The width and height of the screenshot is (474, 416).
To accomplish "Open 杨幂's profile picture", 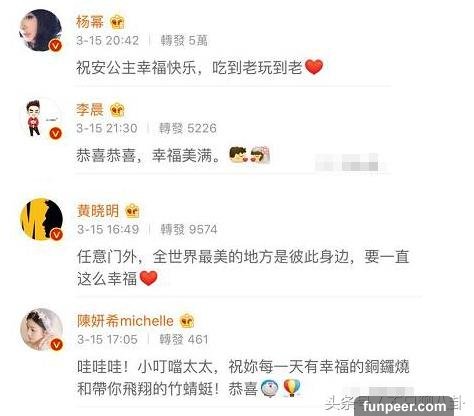I will [x=41, y=30].
